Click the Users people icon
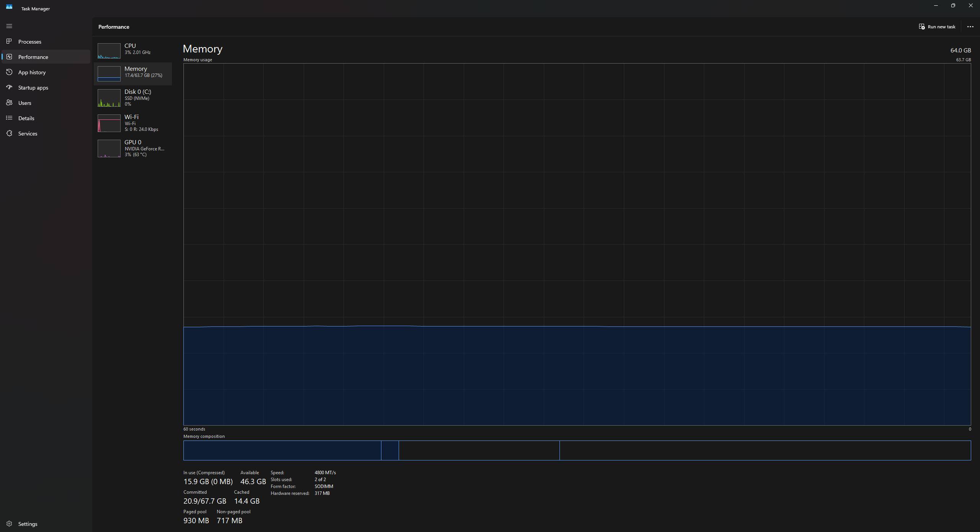The width and height of the screenshot is (980, 532). coord(9,103)
